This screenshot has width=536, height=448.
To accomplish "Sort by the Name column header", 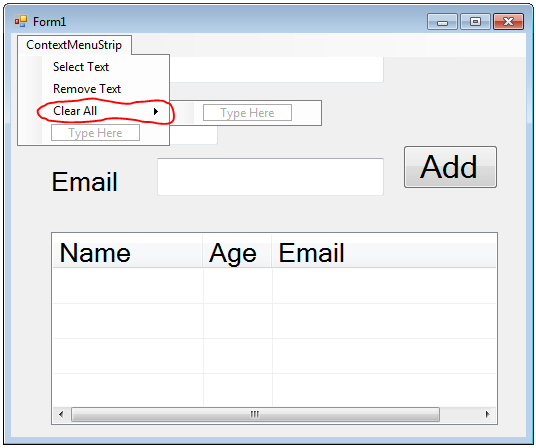I will pos(128,253).
